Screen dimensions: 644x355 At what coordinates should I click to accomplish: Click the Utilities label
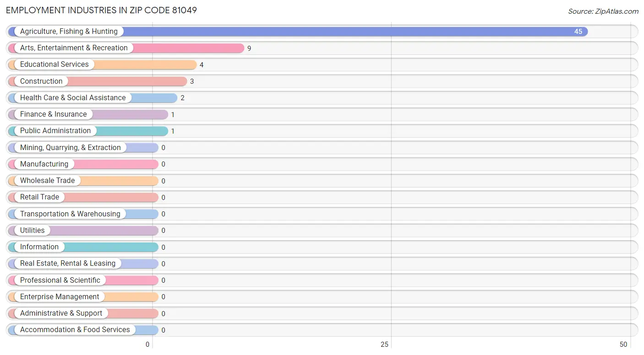(33, 231)
